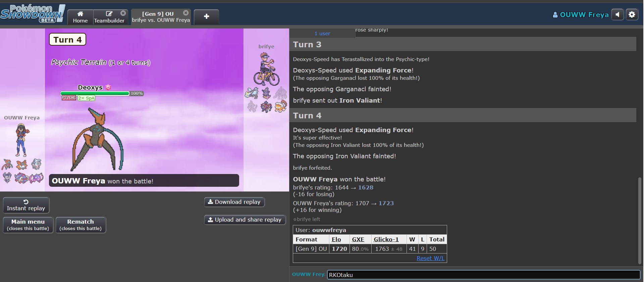Click the Deoxys sprite on the battlefield
644x282 pixels.
97,140
